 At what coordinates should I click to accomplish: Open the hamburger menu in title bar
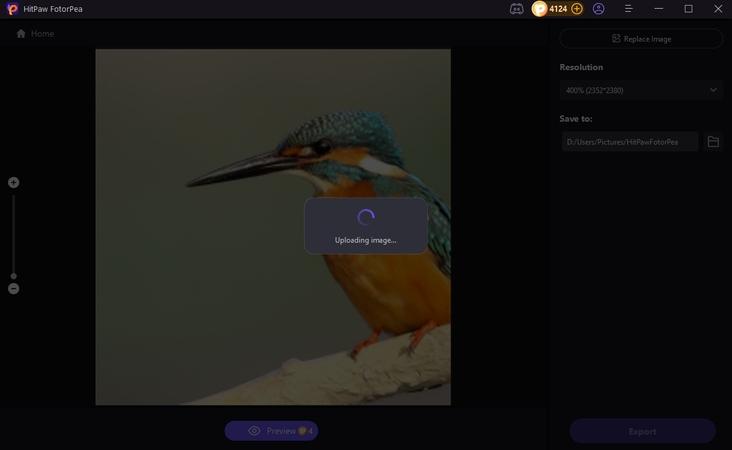tap(628, 9)
